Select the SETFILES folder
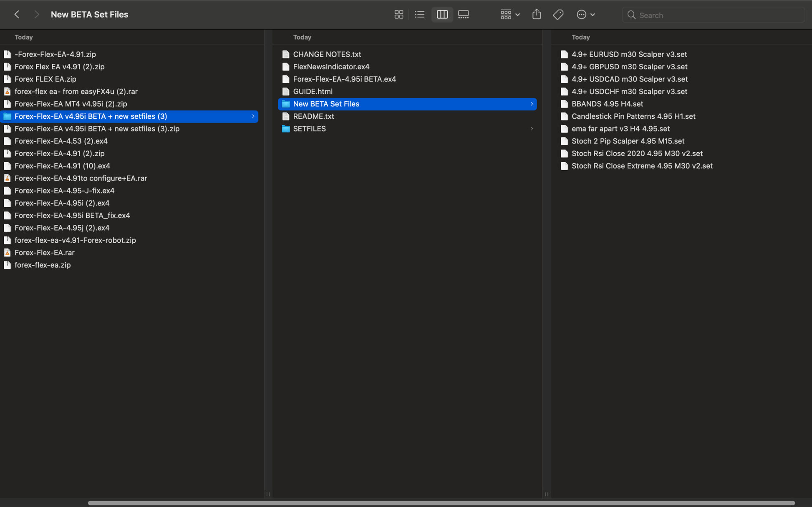Screen dimensions: 812x507 pos(407,129)
